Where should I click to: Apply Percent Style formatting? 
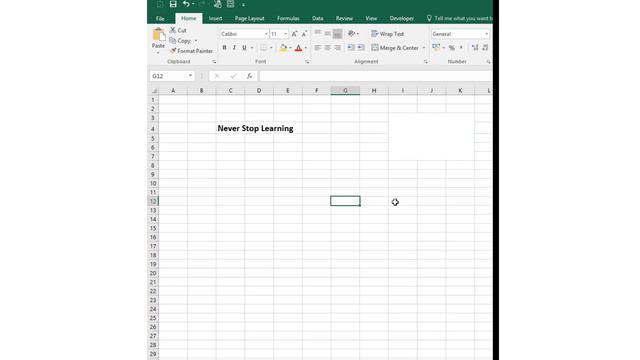[452, 48]
